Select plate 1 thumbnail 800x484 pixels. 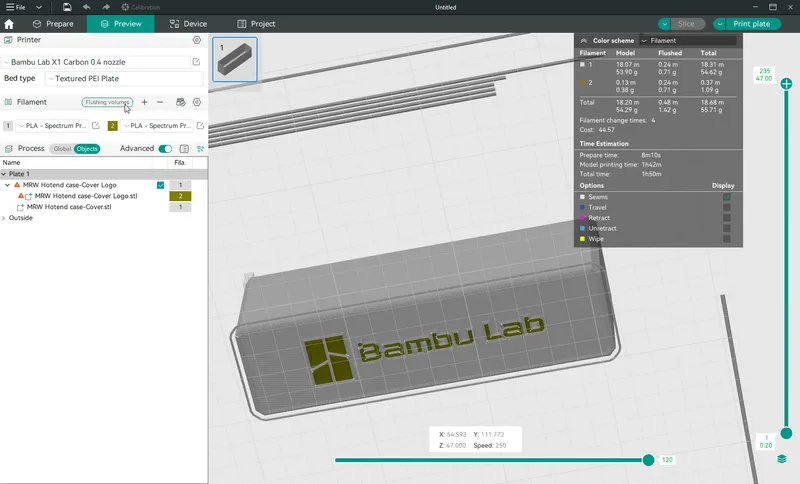[x=235, y=59]
